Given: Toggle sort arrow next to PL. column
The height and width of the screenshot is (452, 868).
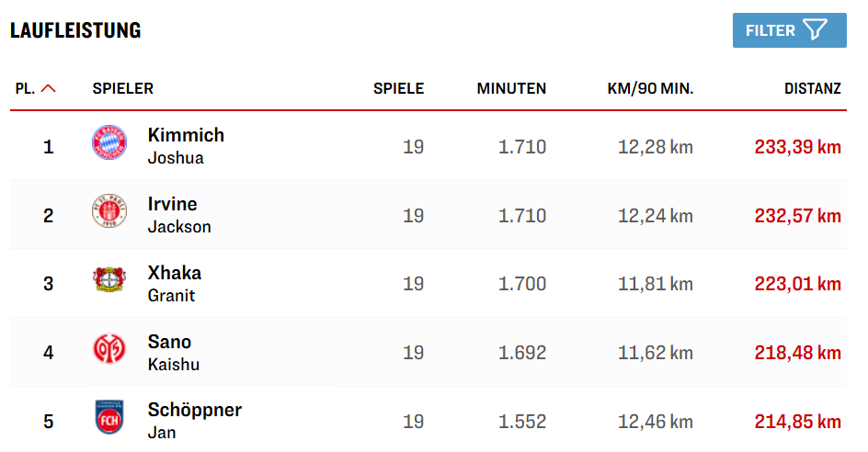Looking at the screenshot, I should (49, 89).
